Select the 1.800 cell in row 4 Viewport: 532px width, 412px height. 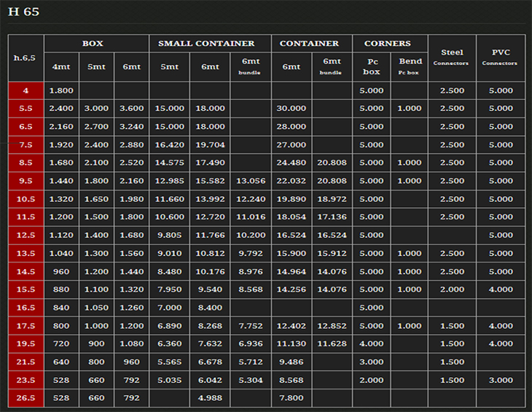pyautogui.click(x=61, y=90)
